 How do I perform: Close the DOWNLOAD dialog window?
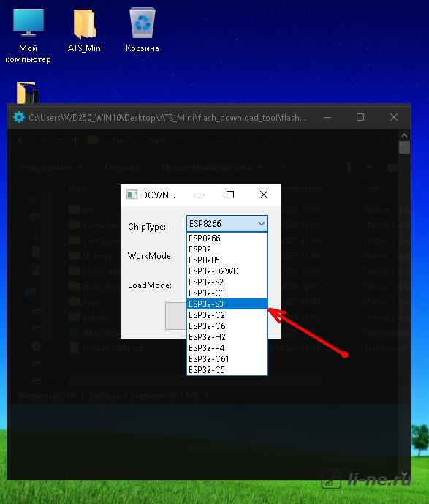tap(264, 195)
